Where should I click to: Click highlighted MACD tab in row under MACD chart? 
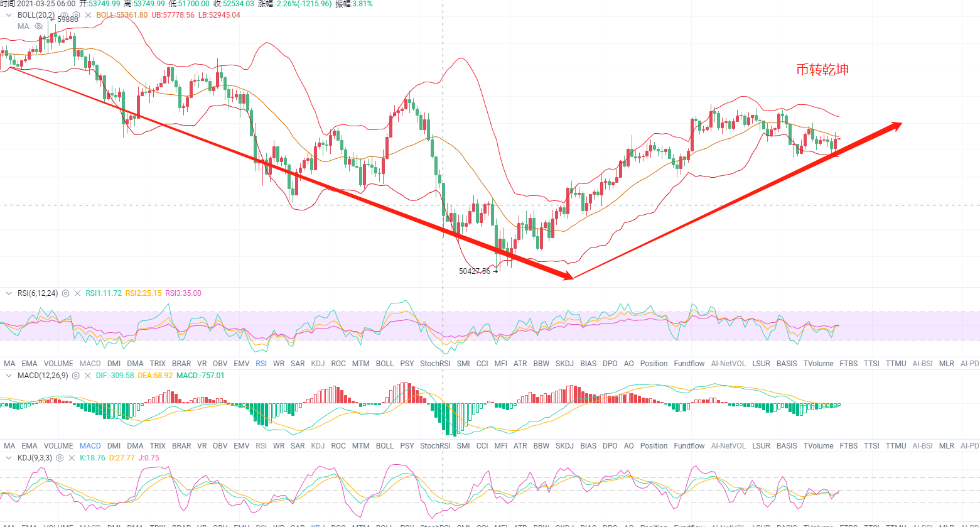click(x=90, y=446)
